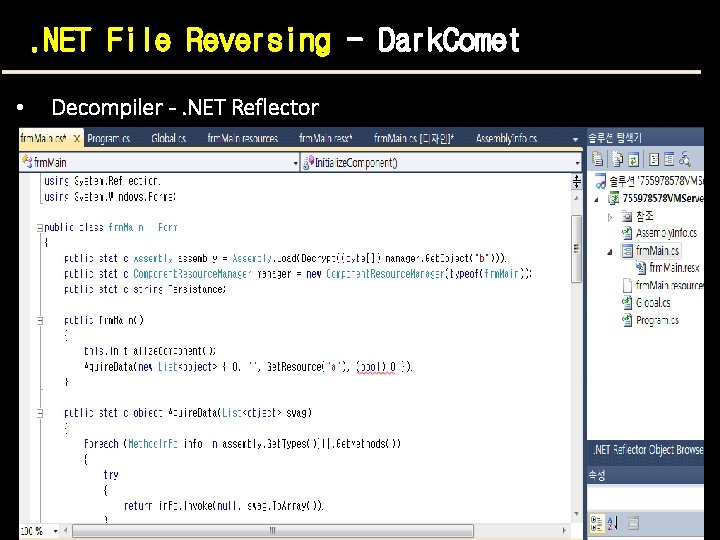Image resolution: width=720 pixels, height=540 pixels.
Task: Select frmMain.resx in Solution Explorer
Action: tap(675, 268)
